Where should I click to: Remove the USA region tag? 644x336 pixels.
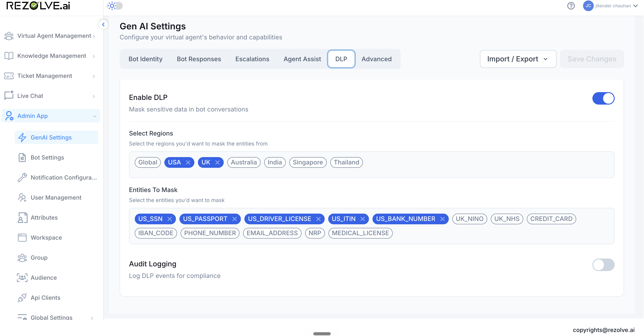(188, 162)
